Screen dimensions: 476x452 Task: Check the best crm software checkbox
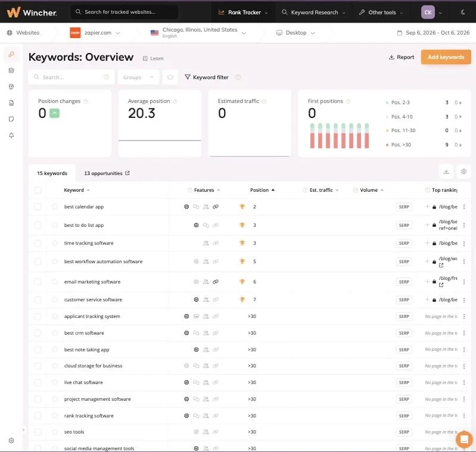point(38,333)
